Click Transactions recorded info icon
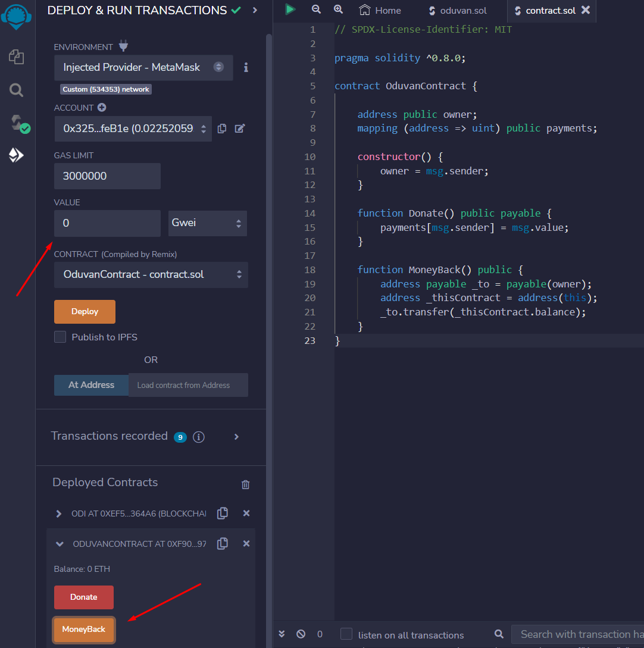The width and height of the screenshot is (644, 648). tap(199, 437)
